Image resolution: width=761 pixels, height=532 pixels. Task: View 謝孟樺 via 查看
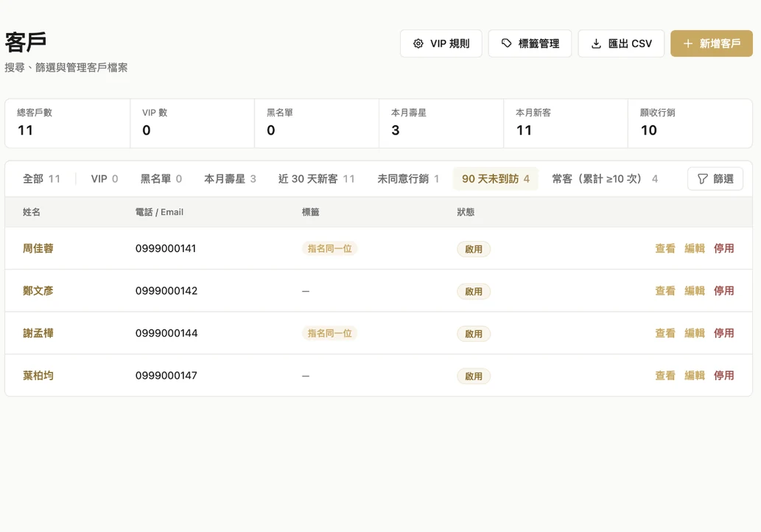(x=665, y=333)
